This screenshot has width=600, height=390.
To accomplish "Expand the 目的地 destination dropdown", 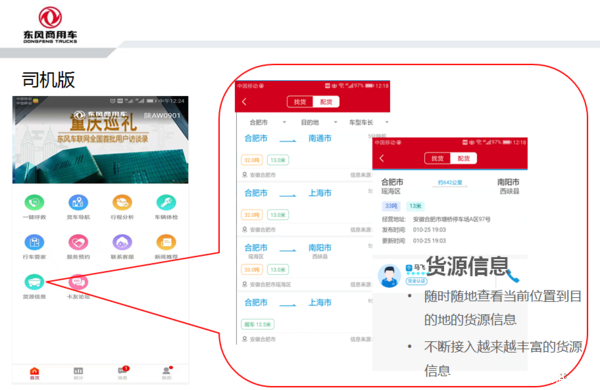I will click(319, 122).
